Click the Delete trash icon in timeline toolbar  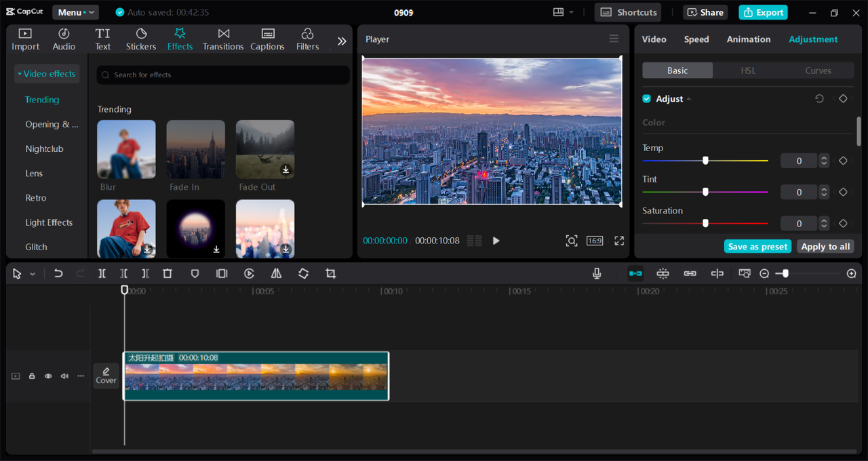(167, 274)
